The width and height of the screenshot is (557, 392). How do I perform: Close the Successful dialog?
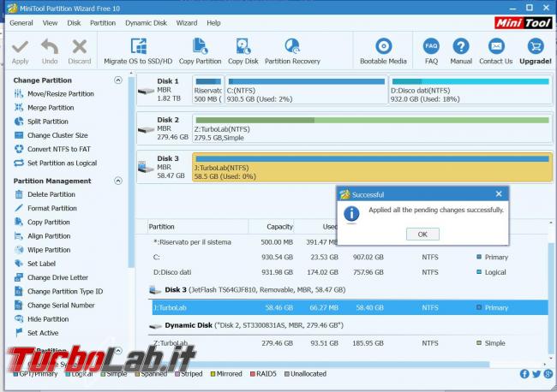[499, 193]
